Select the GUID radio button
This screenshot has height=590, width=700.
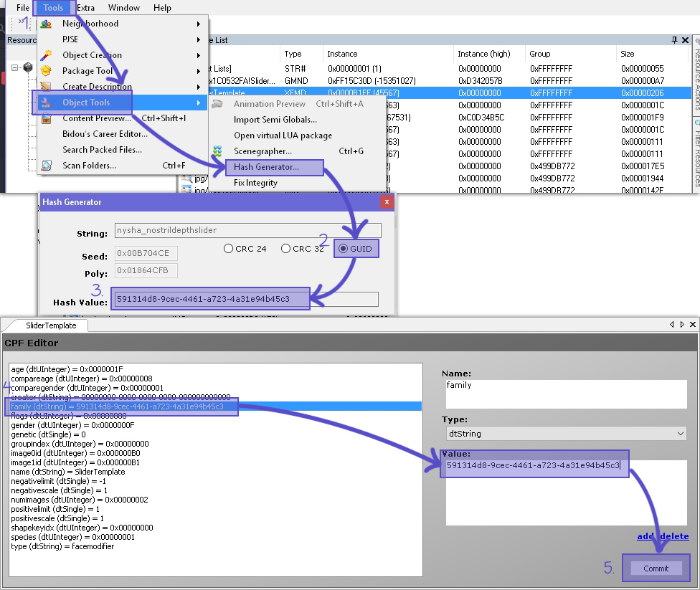(343, 249)
